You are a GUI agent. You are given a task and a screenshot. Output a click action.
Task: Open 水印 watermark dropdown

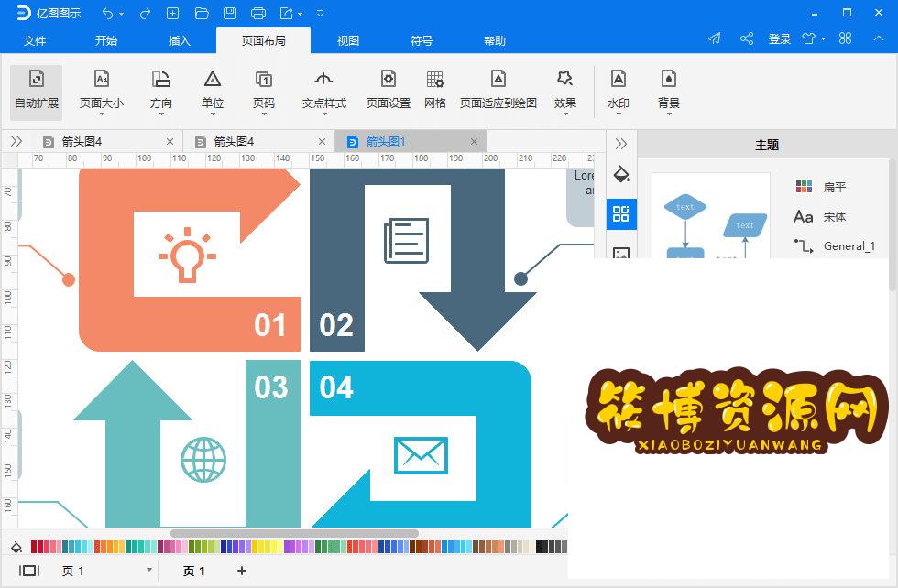click(x=618, y=92)
